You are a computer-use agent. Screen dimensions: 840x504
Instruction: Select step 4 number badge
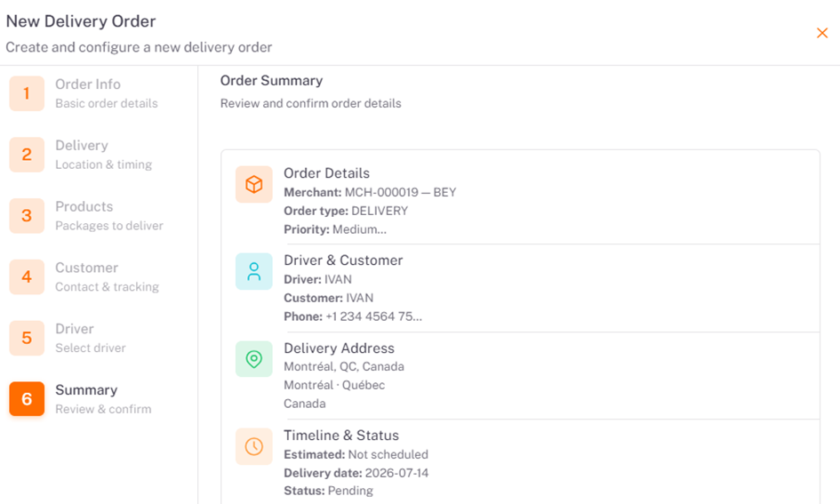point(27,277)
